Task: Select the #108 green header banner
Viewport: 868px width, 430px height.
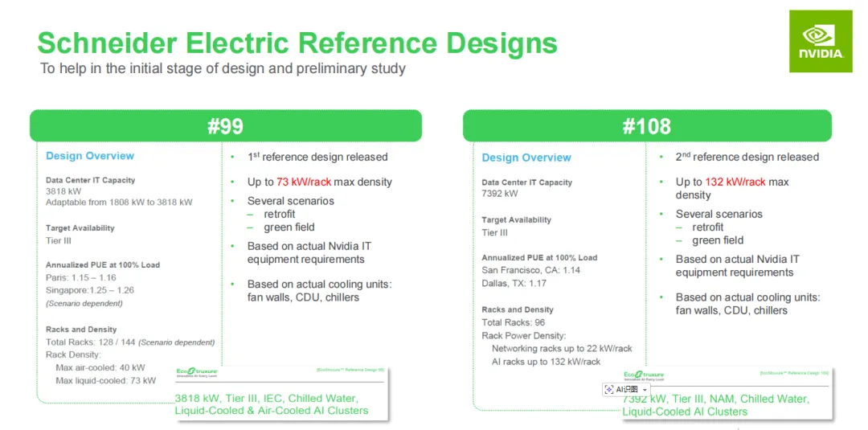Action: coord(647,125)
